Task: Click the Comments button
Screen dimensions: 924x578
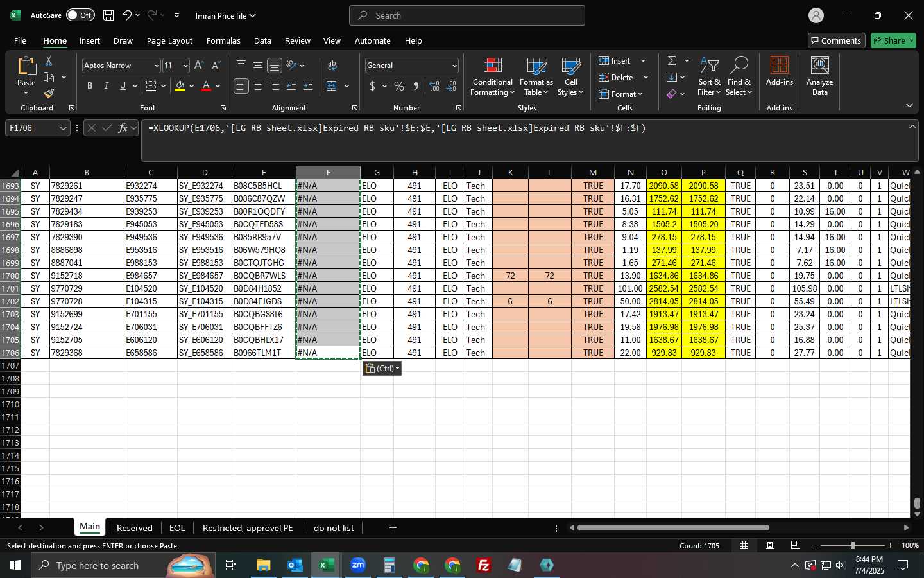Action: (x=836, y=40)
